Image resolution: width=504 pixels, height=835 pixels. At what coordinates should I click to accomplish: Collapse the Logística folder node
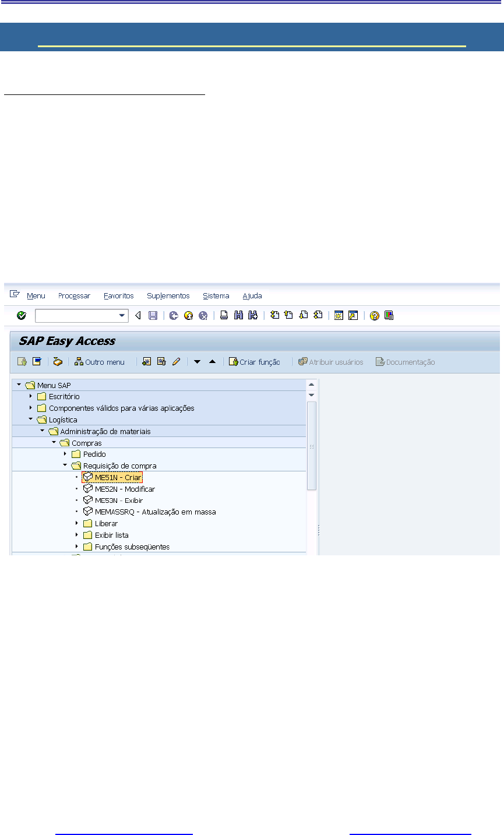31,419
